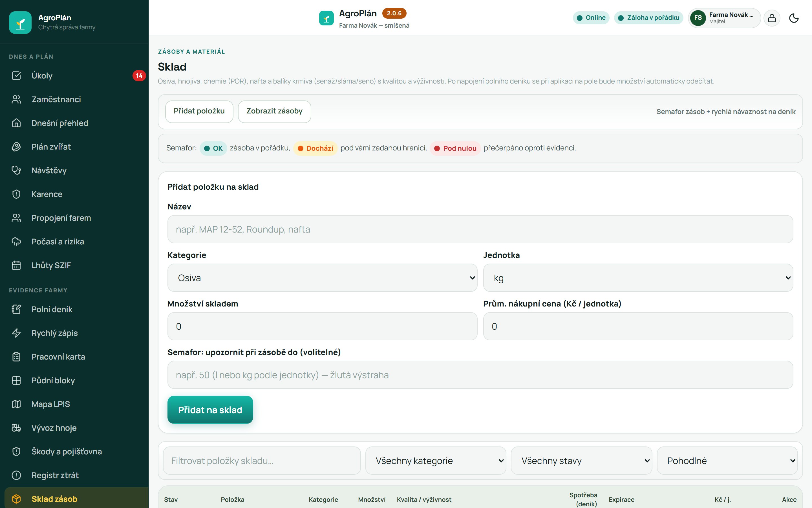Screen dimensions: 812x508
Task: Open the Kategorie dropdown showing Osiva
Action: [x=322, y=278]
